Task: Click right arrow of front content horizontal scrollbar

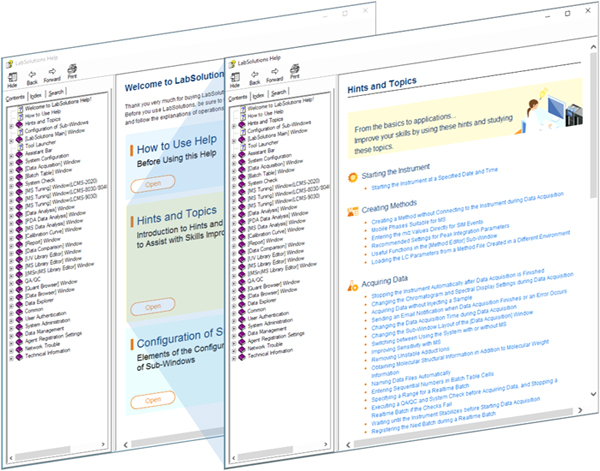Action: [580, 410]
